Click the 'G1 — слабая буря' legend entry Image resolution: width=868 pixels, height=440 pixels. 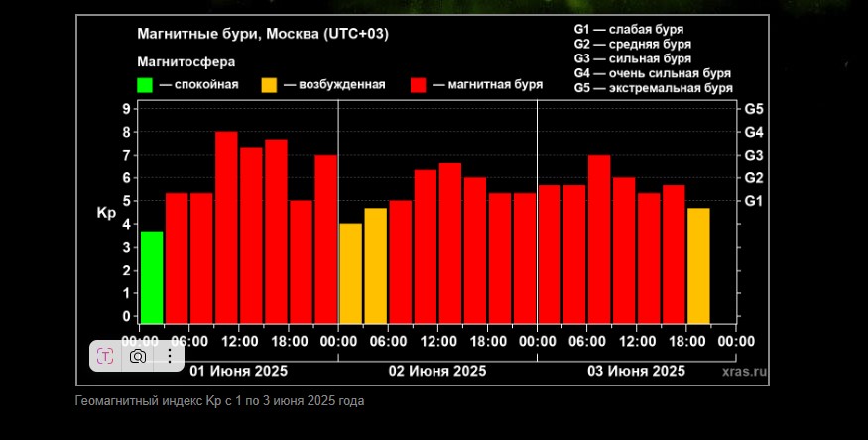628,29
